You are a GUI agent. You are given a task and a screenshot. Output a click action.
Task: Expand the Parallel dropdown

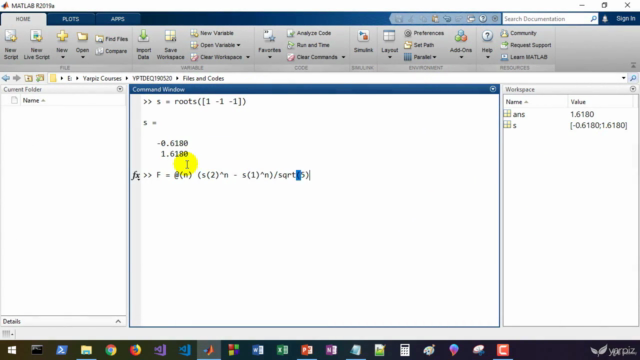pyautogui.click(x=435, y=57)
